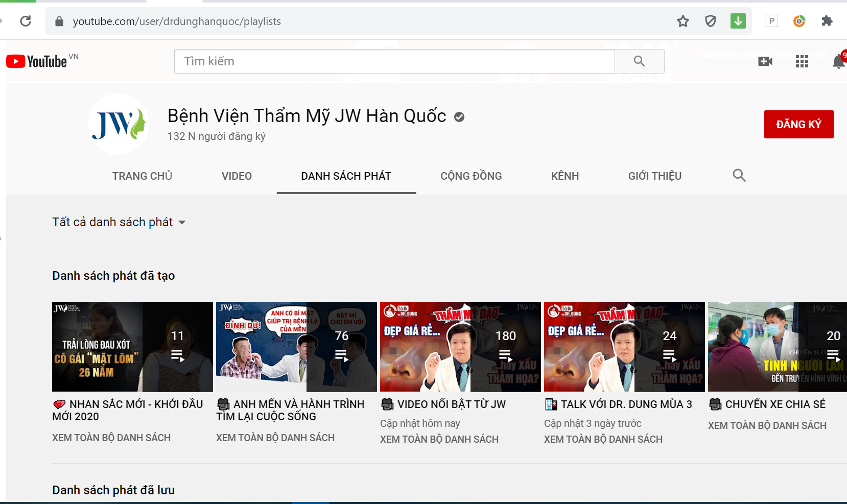Click the search magnifier icon next to Tìm kiếm

click(x=640, y=61)
